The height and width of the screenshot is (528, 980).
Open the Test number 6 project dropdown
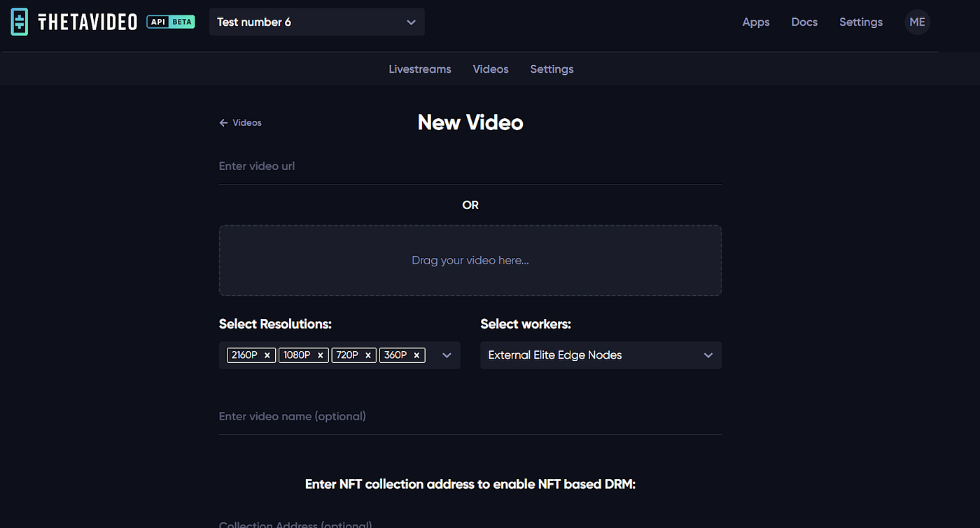pos(316,22)
